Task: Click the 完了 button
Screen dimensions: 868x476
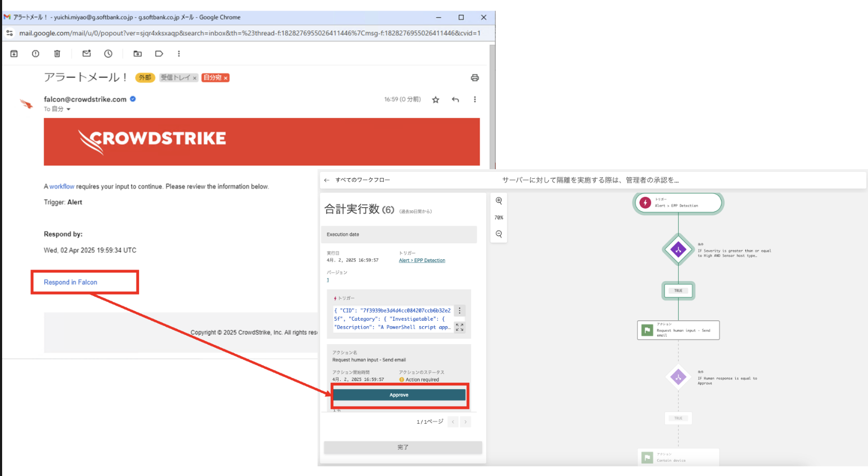Action: point(403,447)
